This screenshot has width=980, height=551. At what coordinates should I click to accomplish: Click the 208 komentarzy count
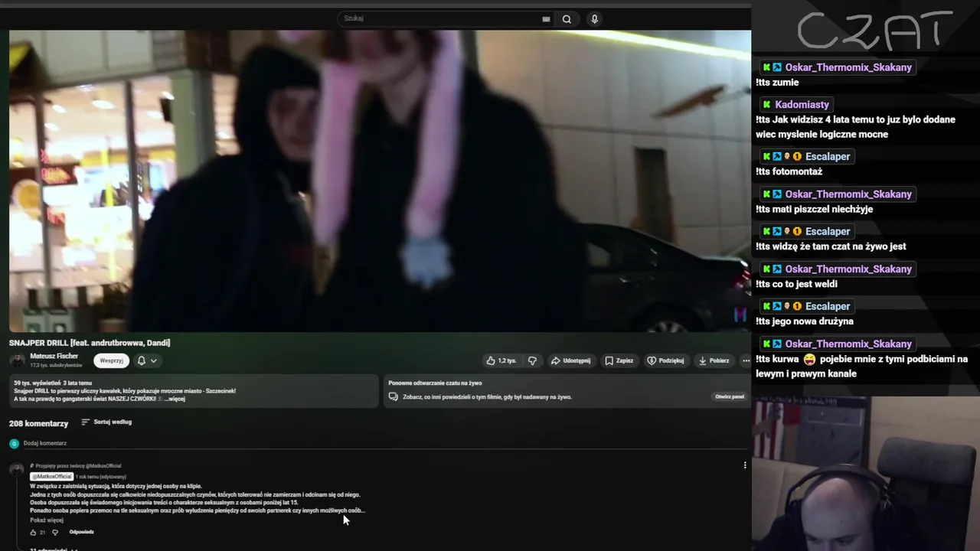[38, 423]
